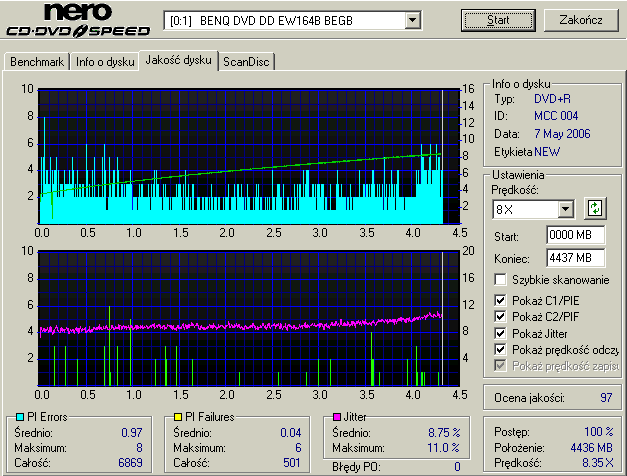Select the Jakość dysku tab
Screen dimensions: 627x476
(178, 60)
